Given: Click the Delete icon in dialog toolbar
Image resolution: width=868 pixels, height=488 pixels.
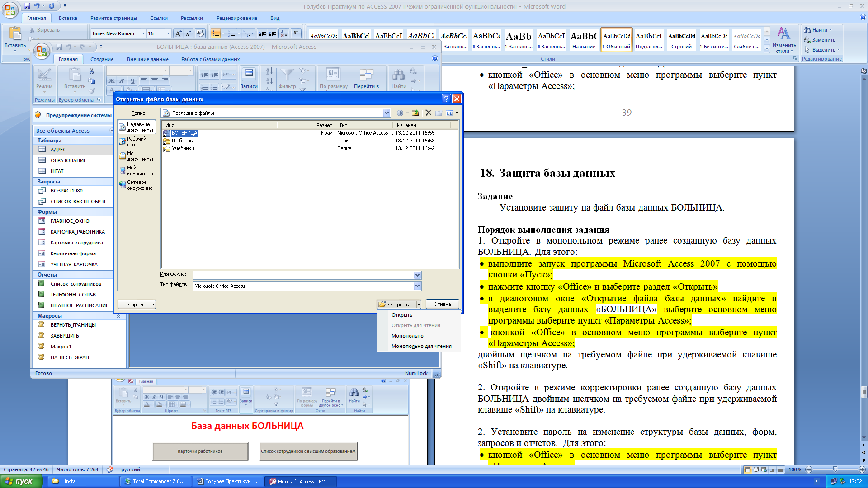Looking at the screenshot, I should (428, 113).
